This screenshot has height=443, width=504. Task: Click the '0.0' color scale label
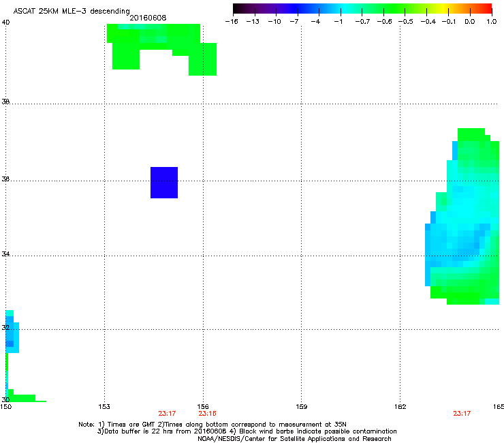pos(470,22)
